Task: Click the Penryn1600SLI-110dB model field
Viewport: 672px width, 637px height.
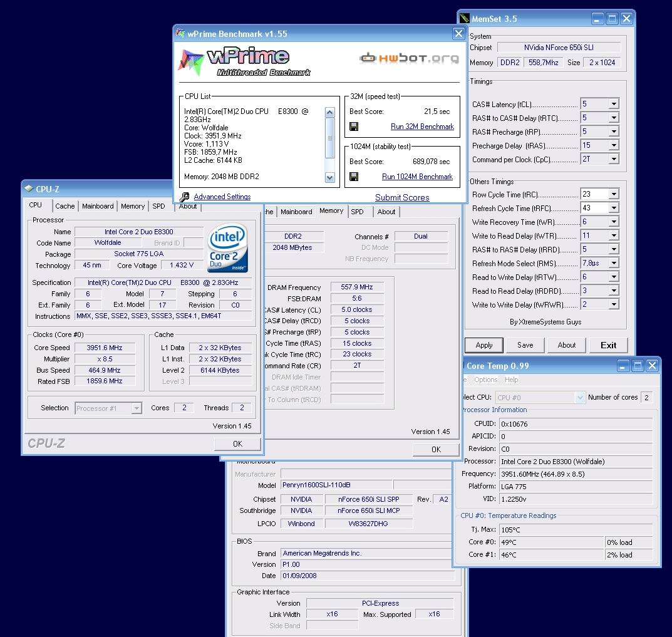Action: [x=336, y=485]
